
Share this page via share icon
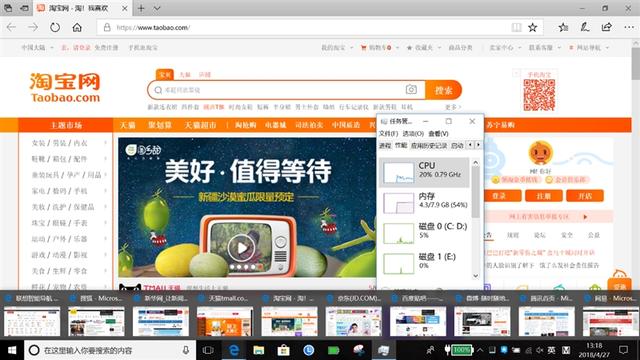click(607, 27)
